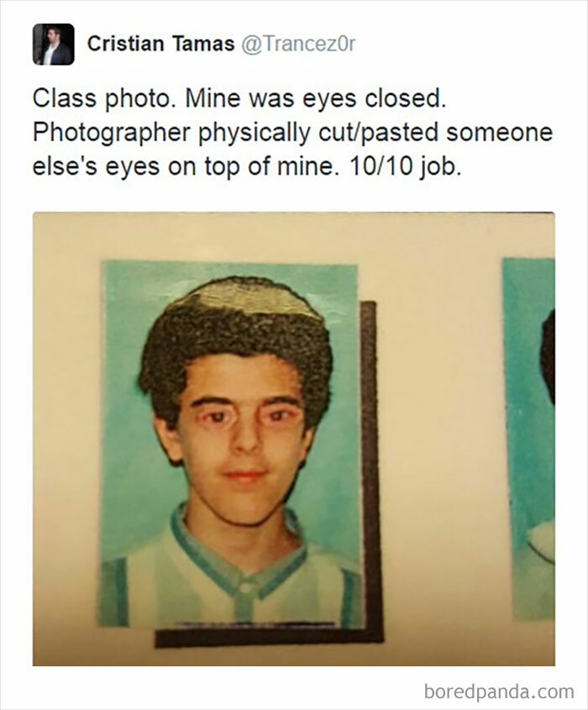Click the boy's mouth in the portrait
This screenshot has width=588, height=710.
(x=244, y=476)
